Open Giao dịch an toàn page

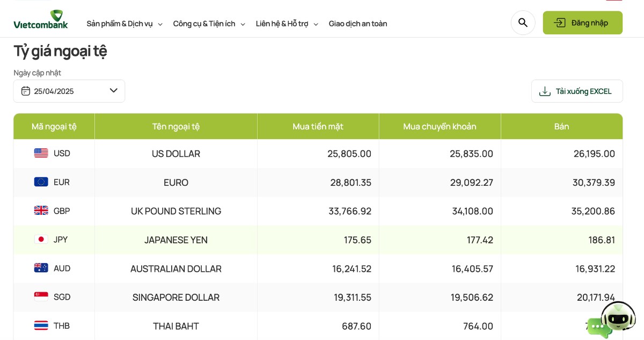coord(358,24)
